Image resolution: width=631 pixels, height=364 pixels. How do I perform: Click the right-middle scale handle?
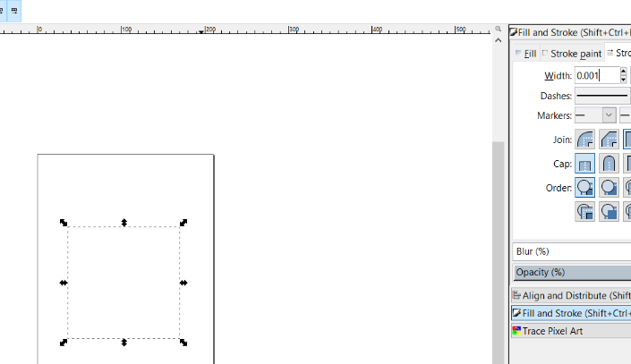[x=183, y=283]
